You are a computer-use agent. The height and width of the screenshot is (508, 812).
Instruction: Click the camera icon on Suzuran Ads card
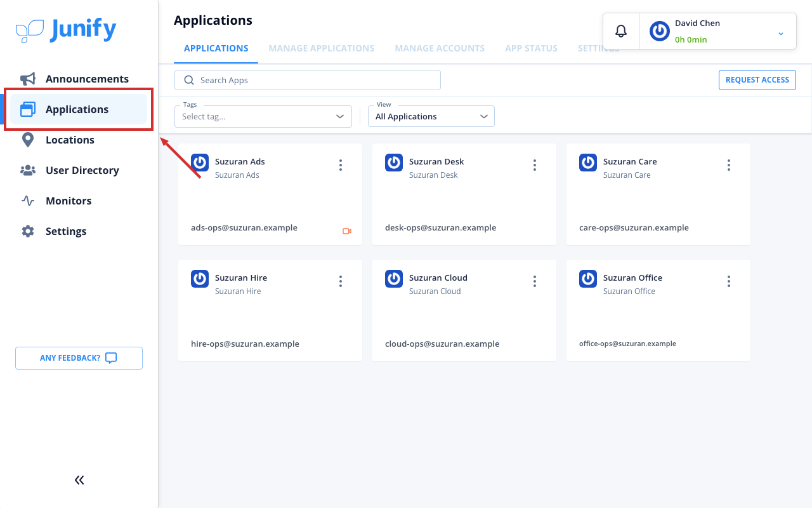point(347,231)
